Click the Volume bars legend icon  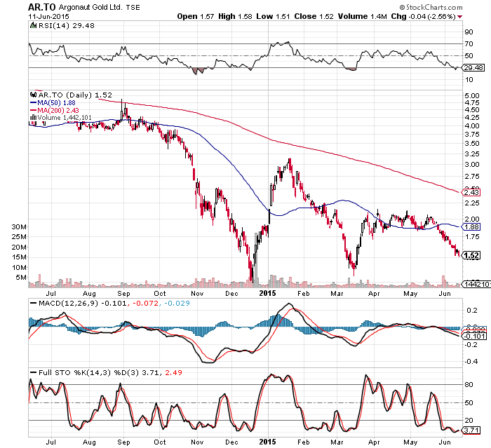33,117
